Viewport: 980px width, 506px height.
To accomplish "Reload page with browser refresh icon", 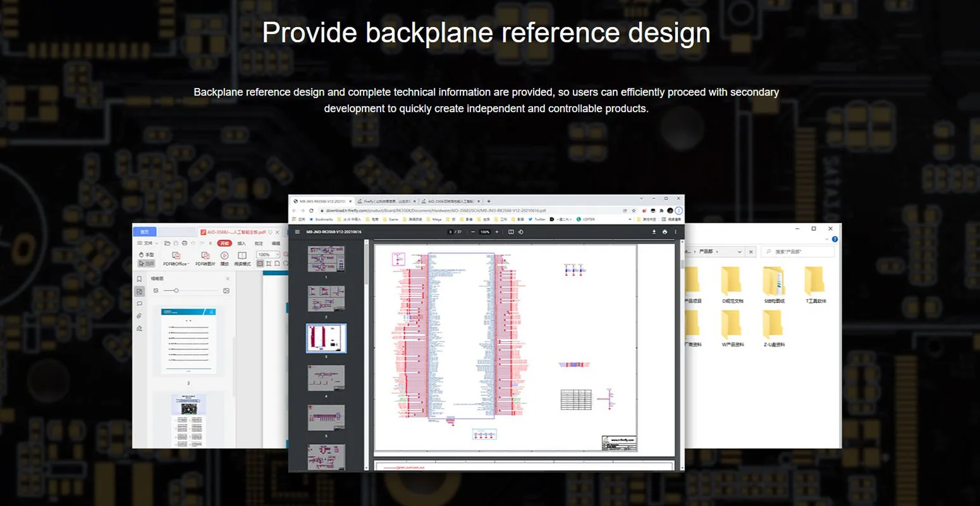I will (311, 211).
